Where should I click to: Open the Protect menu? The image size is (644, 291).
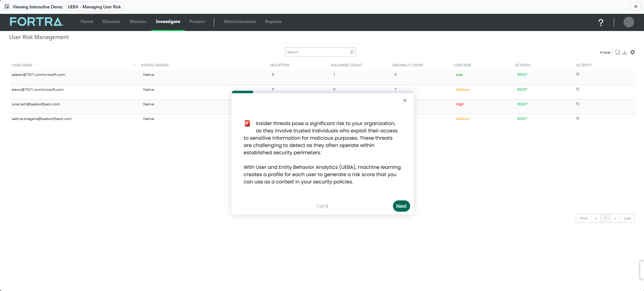pos(197,22)
